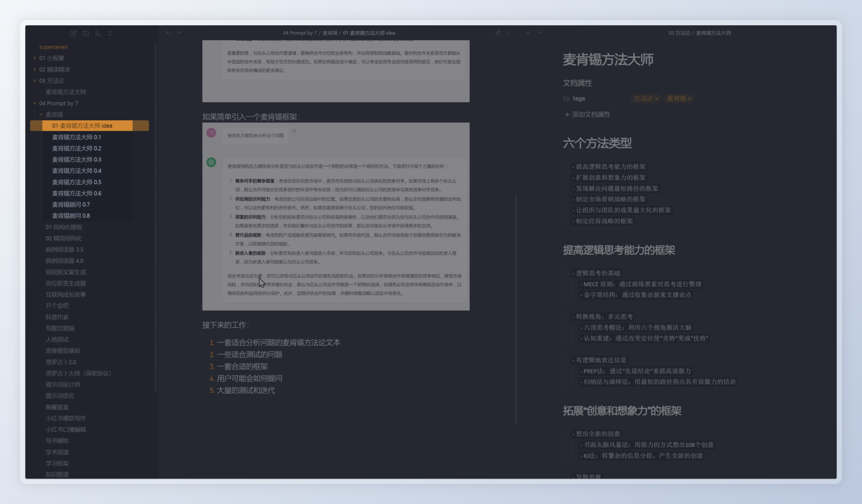This screenshot has width=862, height=504.
Task: Open the 岗位职责生成器 note
Action: [66, 283]
